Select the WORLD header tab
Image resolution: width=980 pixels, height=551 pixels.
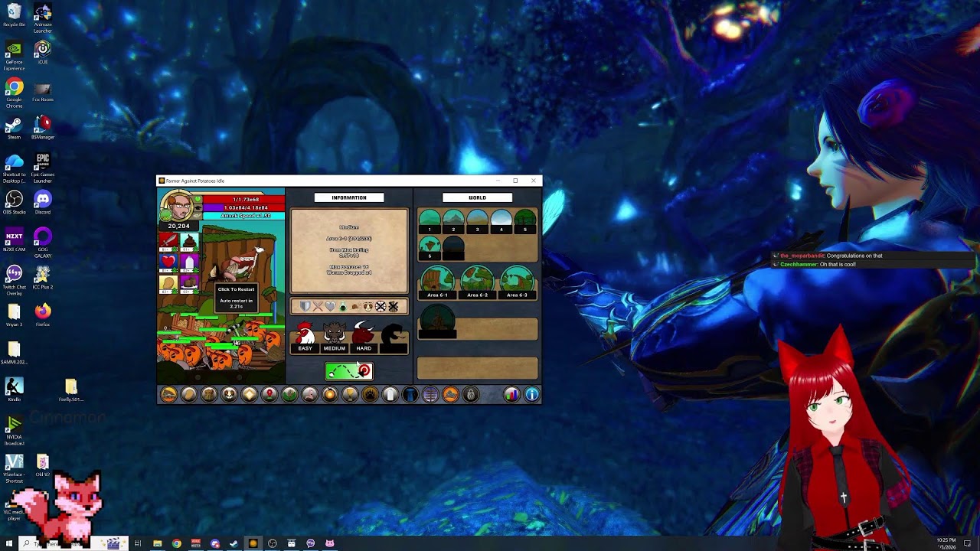(x=477, y=197)
